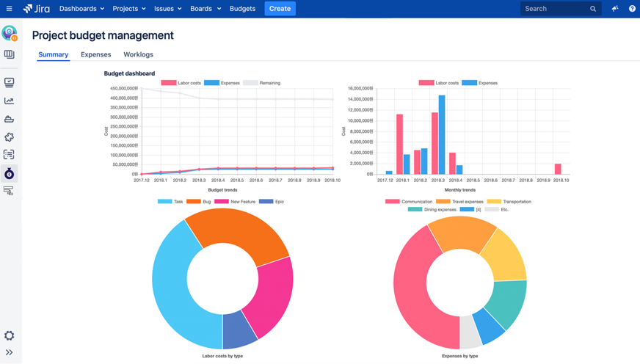Expand the Projects dropdown menu
Screen dimensions: 640x364
(128, 9)
